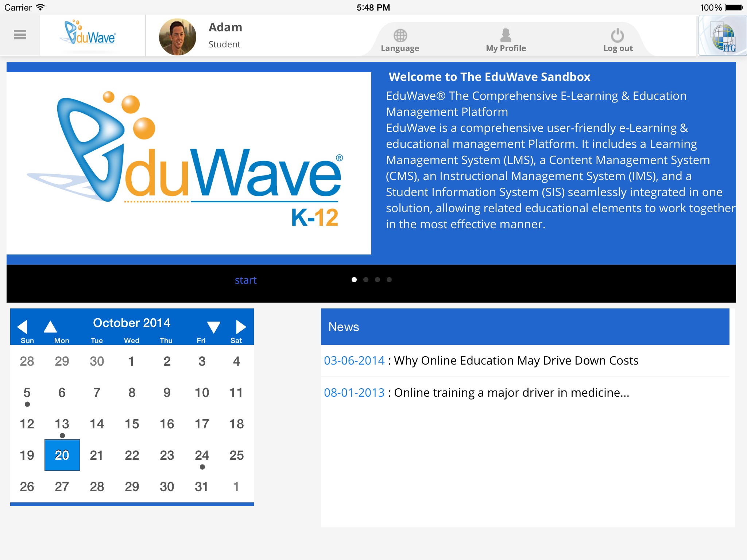Toggle to fourth carousel dot indicator
The width and height of the screenshot is (747, 560).
click(x=389, y=279)
